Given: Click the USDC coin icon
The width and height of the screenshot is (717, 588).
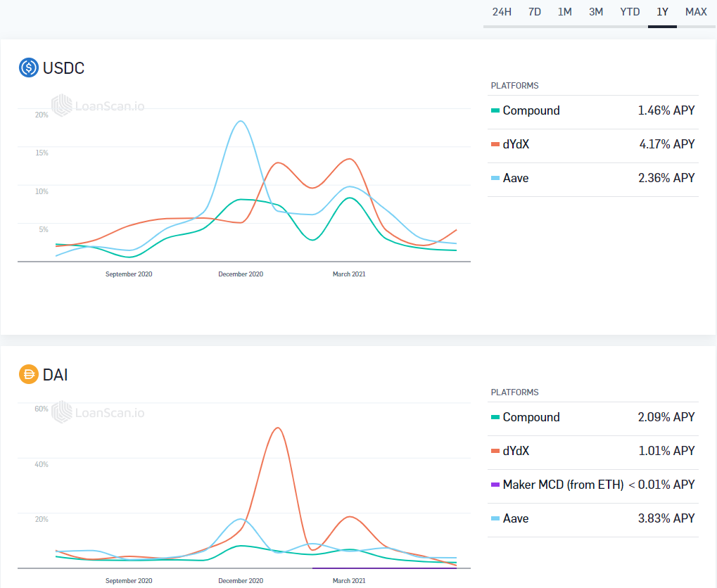Looking at the screenshot, I should click(x=29, y=68).
